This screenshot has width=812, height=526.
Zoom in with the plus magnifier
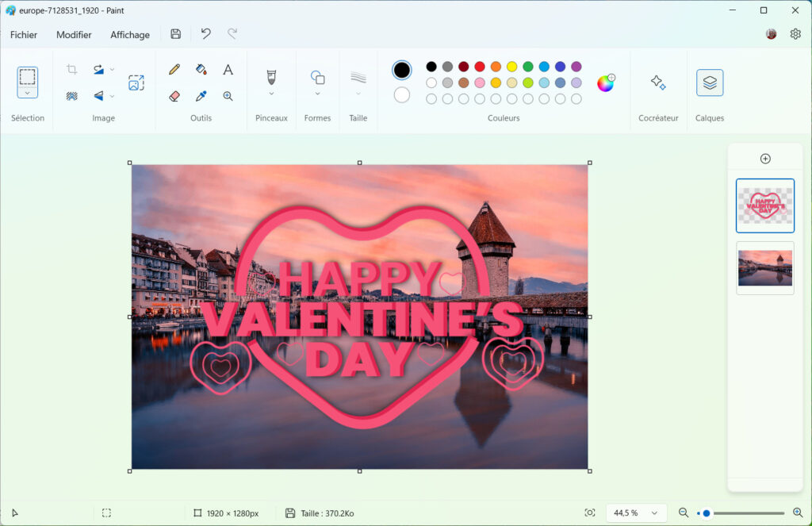pos(798,513)
